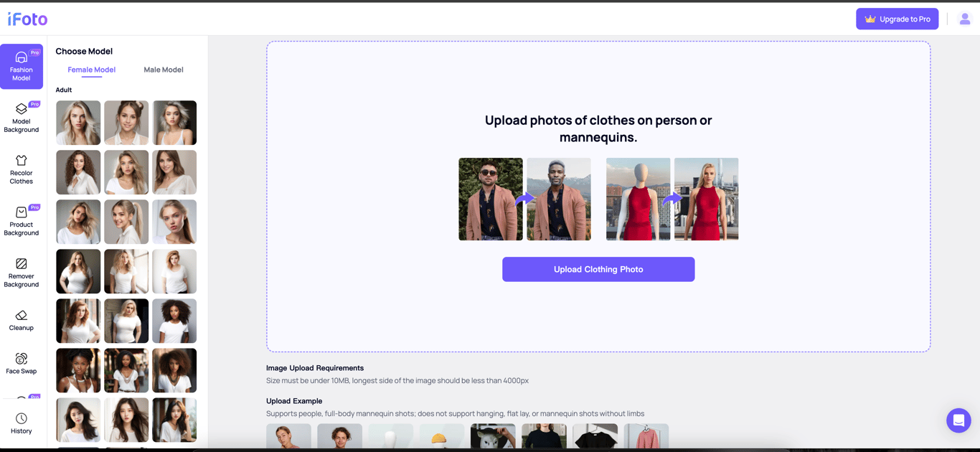Click the red dress mannequin example image
This screenshot has width=980, height=452.
click(x=638, y=199)
